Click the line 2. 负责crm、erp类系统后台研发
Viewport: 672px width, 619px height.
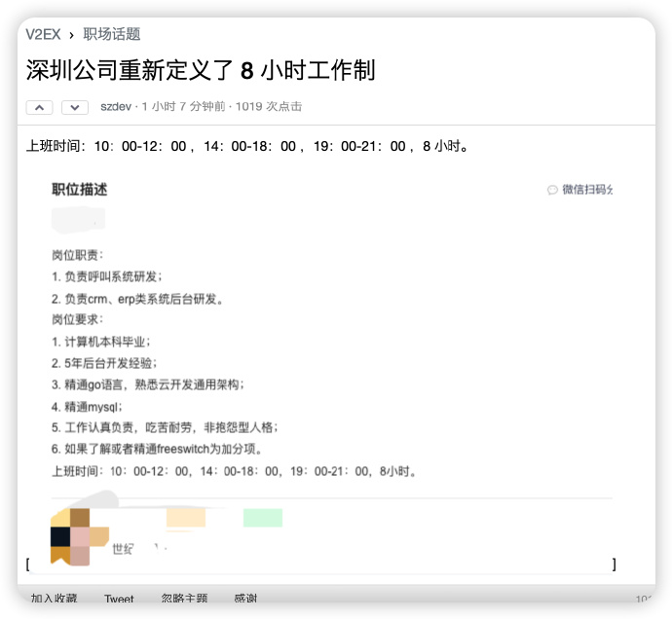click(x=137, y=299)
